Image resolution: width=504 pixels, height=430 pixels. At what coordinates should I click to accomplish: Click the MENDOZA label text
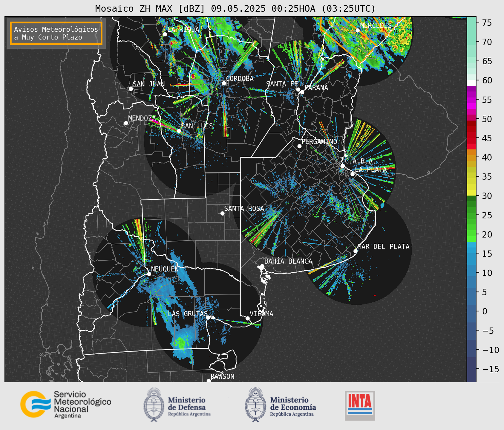pos(142,118)
